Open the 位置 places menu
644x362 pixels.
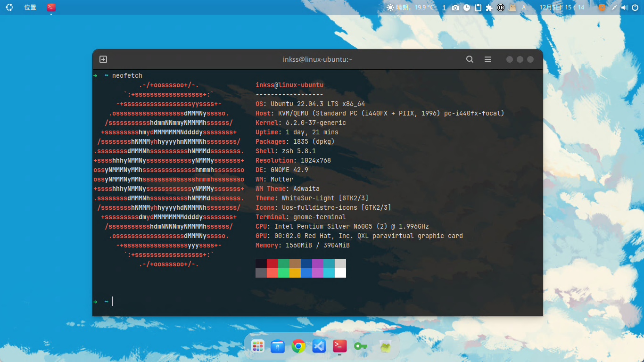[x=30, y=8]
